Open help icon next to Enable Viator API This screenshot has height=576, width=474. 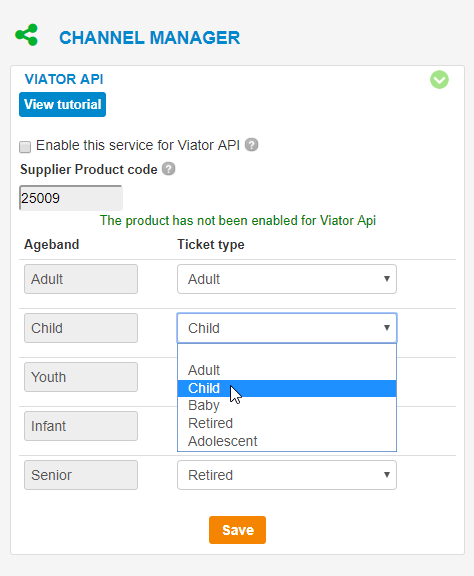[252, 145]
